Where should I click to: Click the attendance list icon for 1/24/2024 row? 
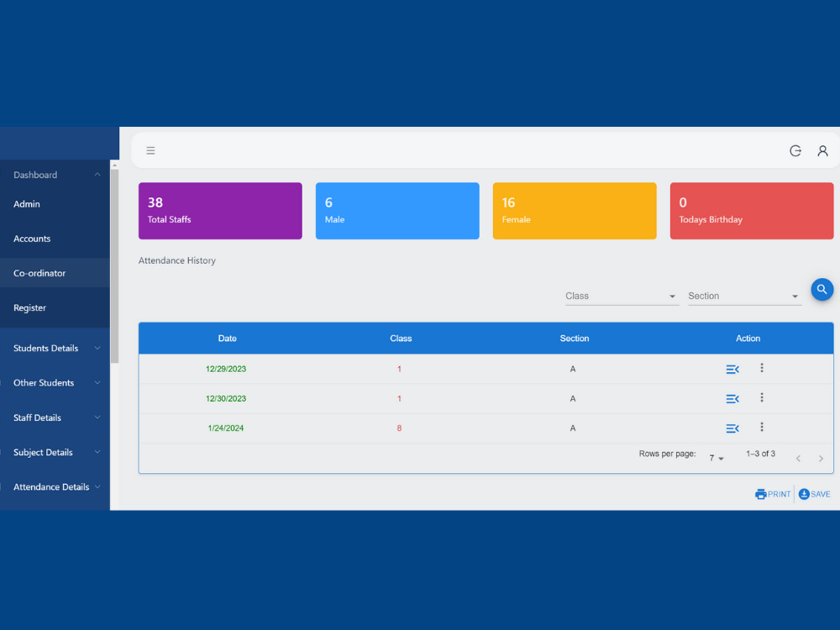click(732, 428)
